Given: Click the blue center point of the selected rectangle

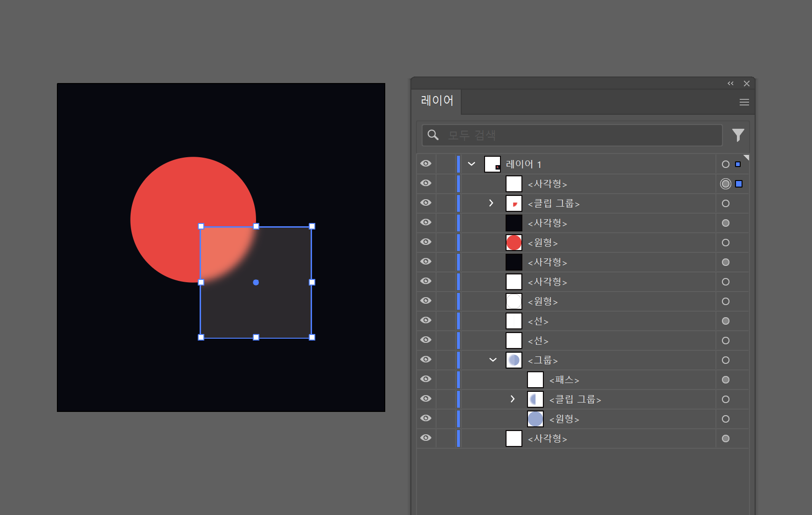Looking at the screenshot, I should coord(256,282).
